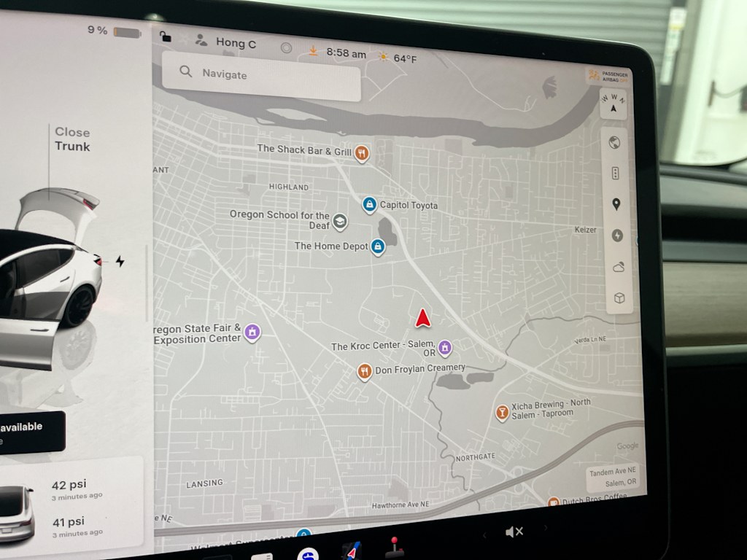Screen dimensions: 747x560
Task: Tap the 41 psi tire reading
Action: [69, 522]
